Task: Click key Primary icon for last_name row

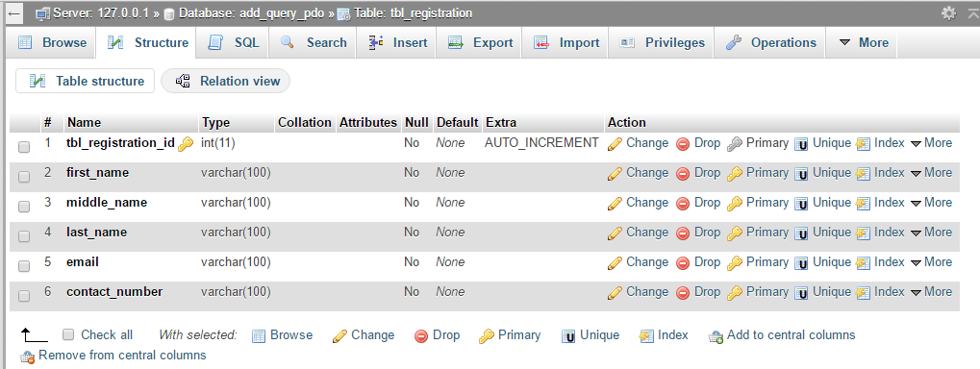Action: tap(735, 234)
